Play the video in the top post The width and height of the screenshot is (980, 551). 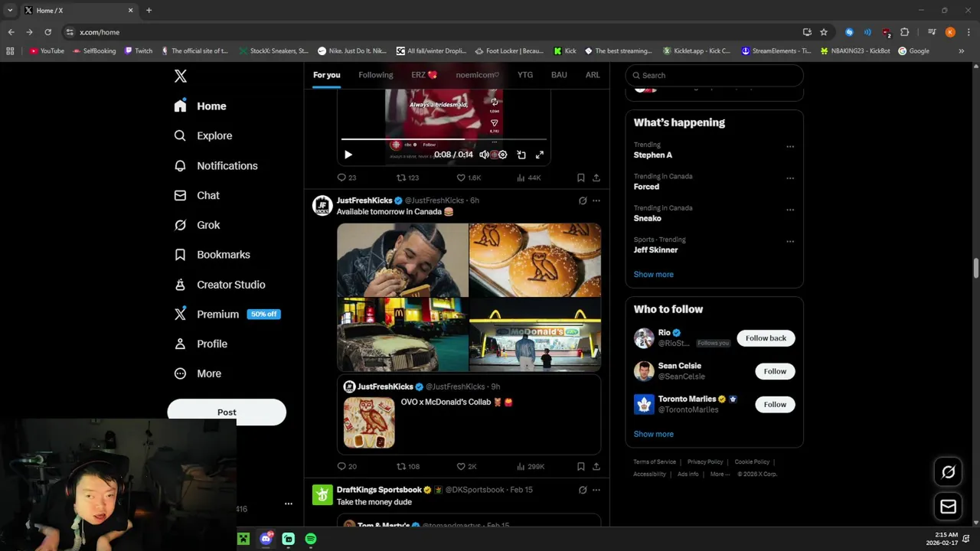pos(348,155)
